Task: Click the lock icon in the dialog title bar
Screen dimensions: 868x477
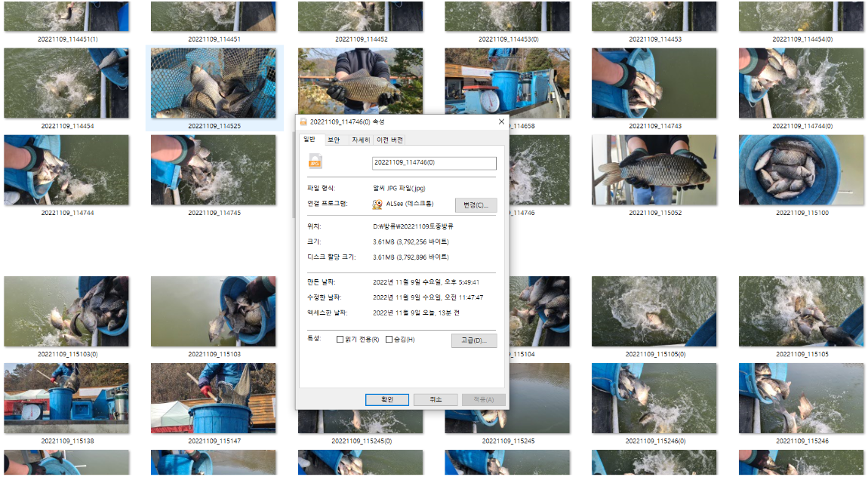Action: point(303,121)
